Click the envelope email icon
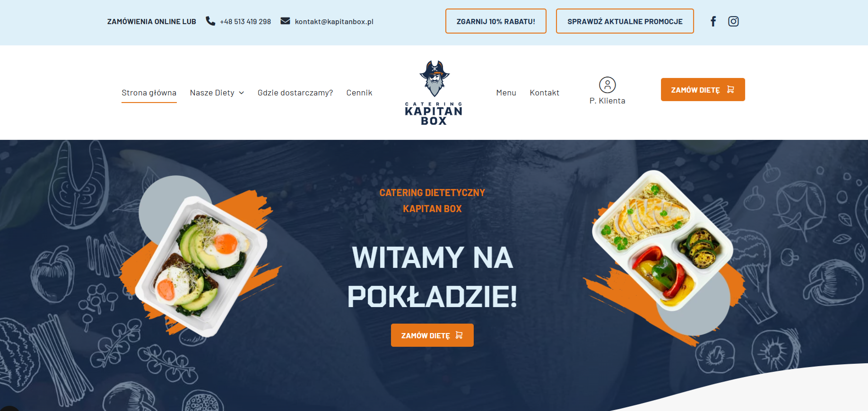This screenshot has height=411, width=868. [285, 21]
